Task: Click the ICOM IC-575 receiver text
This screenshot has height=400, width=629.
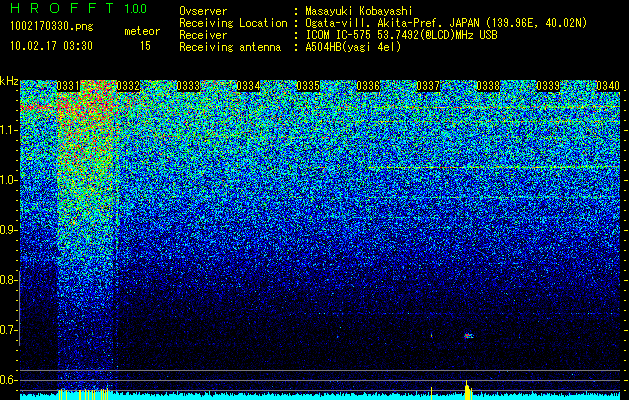Action: pos(401,35)
